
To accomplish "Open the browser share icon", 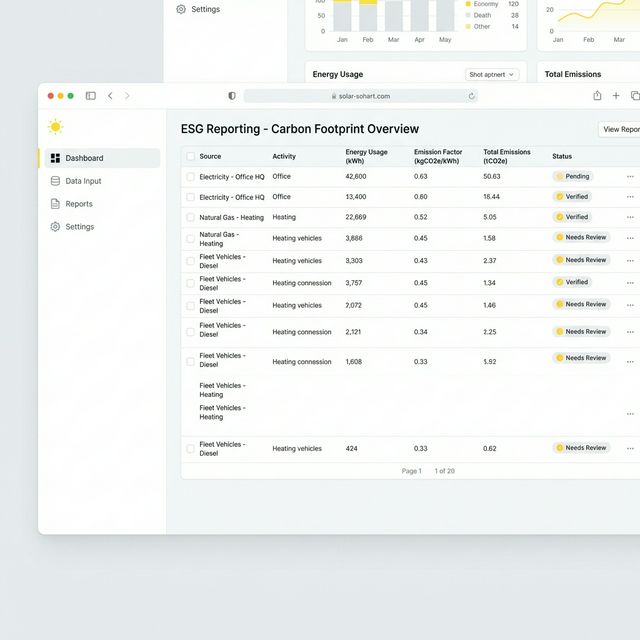I will (597, 96).
